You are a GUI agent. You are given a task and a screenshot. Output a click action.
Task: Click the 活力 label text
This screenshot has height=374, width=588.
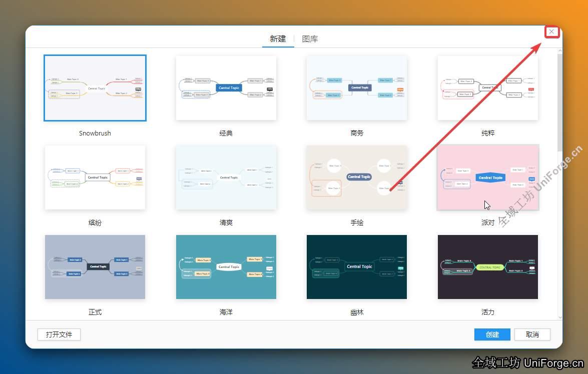tap(488, 312)
